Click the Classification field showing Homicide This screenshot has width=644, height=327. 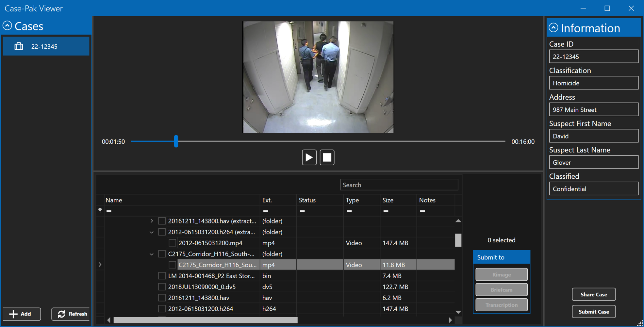pos(594,83)
